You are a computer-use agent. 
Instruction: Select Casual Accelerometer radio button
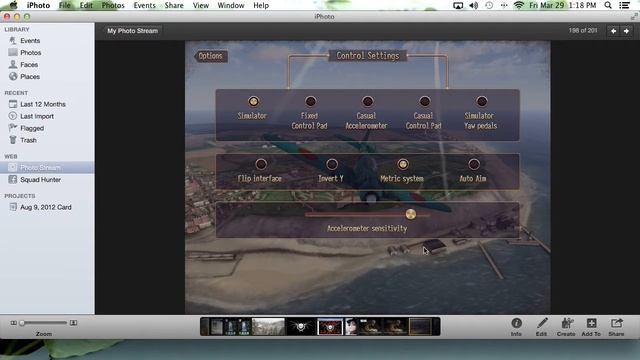(x=367, y=101)
